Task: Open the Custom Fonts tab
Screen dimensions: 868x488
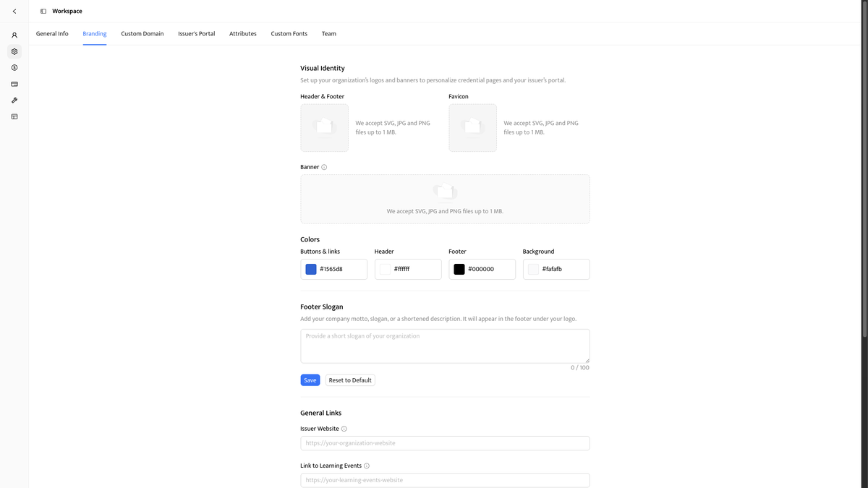Action: (289, 34)
